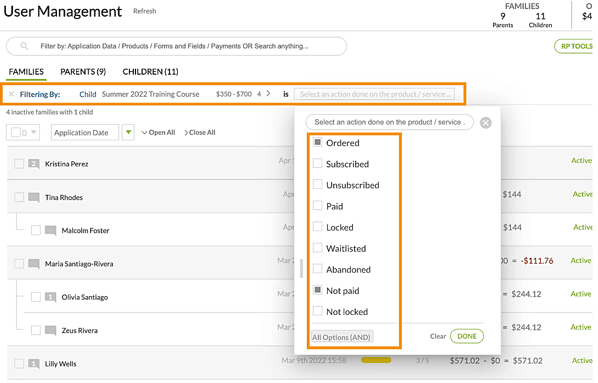Click the Summer 2022 Training Course filter
The width and height of the screenshot is (598, 383).
click(151, 94)
